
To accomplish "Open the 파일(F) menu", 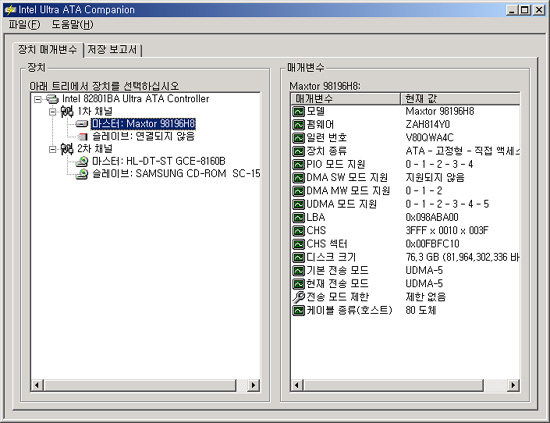I will 24,25.
